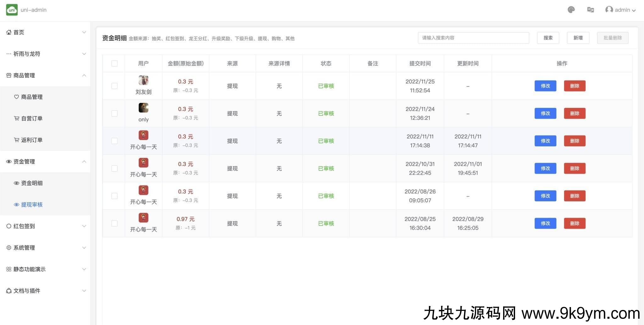Open the admin account dropdown arrow
The height and width of the screenshot is (325, 644).
point(634,10)
